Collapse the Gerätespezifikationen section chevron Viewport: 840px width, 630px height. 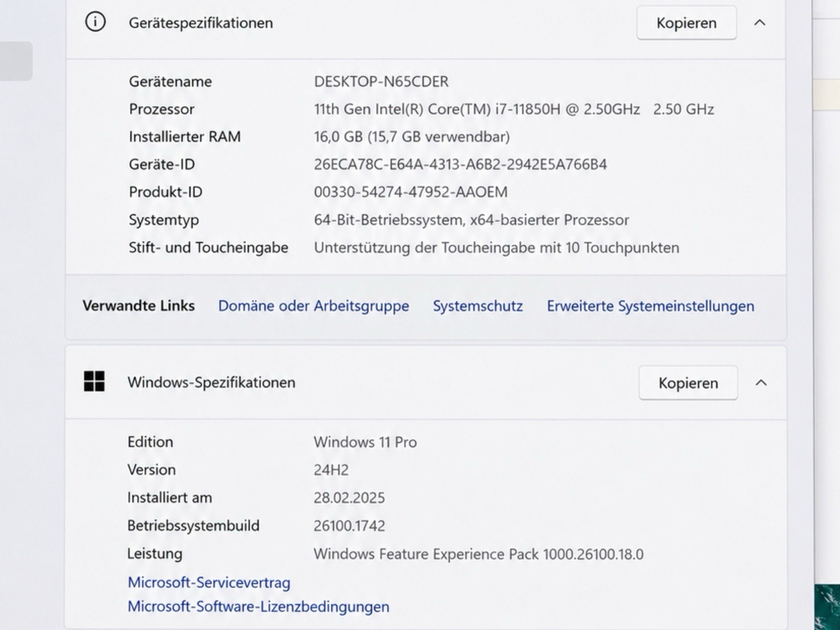(760, 23)
